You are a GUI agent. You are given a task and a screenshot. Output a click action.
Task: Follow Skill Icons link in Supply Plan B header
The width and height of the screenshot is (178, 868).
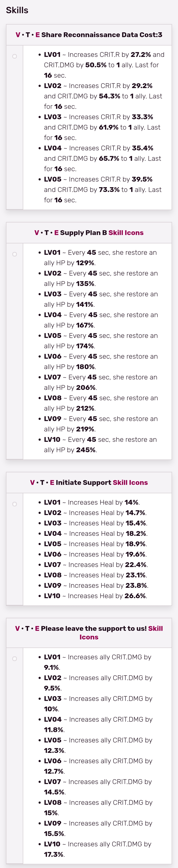(x=126, y=233)
